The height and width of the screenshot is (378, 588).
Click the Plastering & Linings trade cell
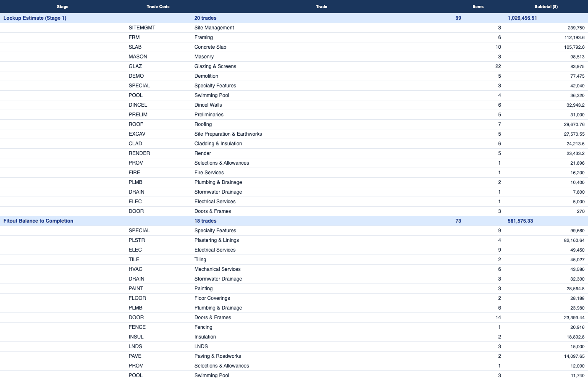217,240
